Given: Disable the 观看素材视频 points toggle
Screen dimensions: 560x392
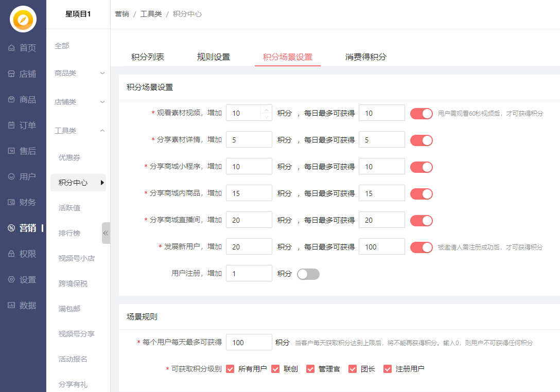Looking at the screenshot, I should point(421,113).
